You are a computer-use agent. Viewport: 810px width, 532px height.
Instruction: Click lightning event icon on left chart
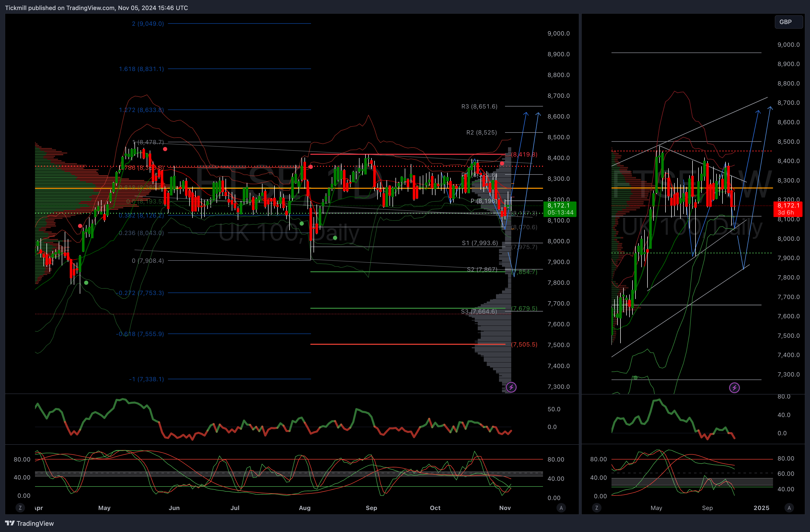(511, 387)
